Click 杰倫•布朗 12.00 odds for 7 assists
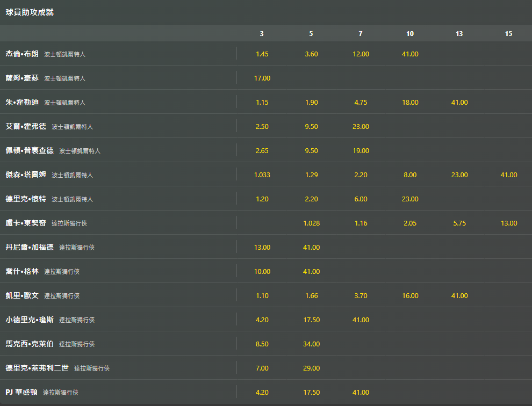The height and width of the screenshot is (406, 532). (x=361, y=54)
